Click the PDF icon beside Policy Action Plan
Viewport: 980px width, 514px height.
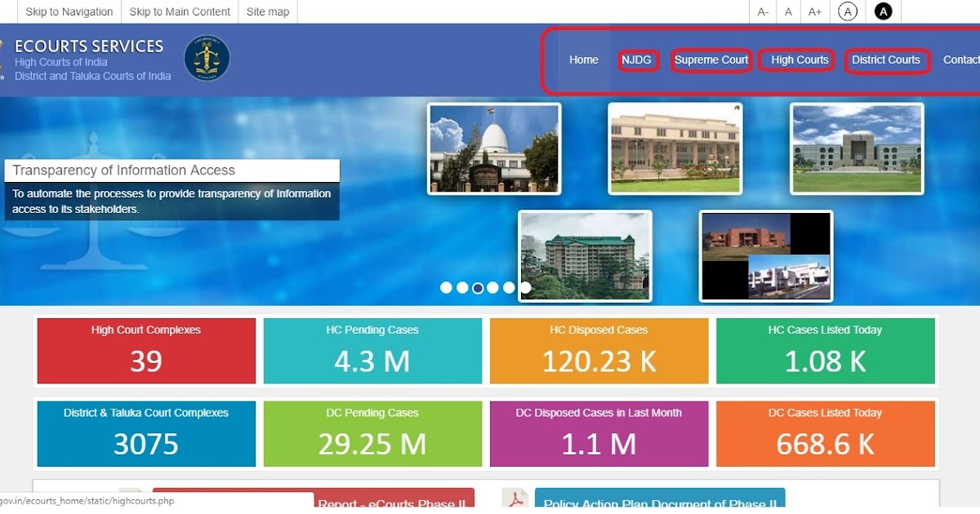pyautogui.click(x=515, y=499)
